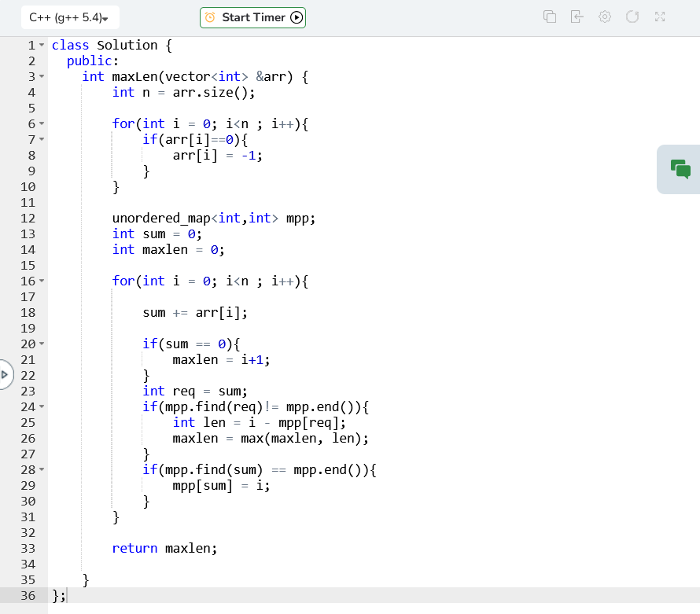Open the green chat bubble panel
Image resolution: width=700 pixels, height=614 pixels.
point(680,169)
